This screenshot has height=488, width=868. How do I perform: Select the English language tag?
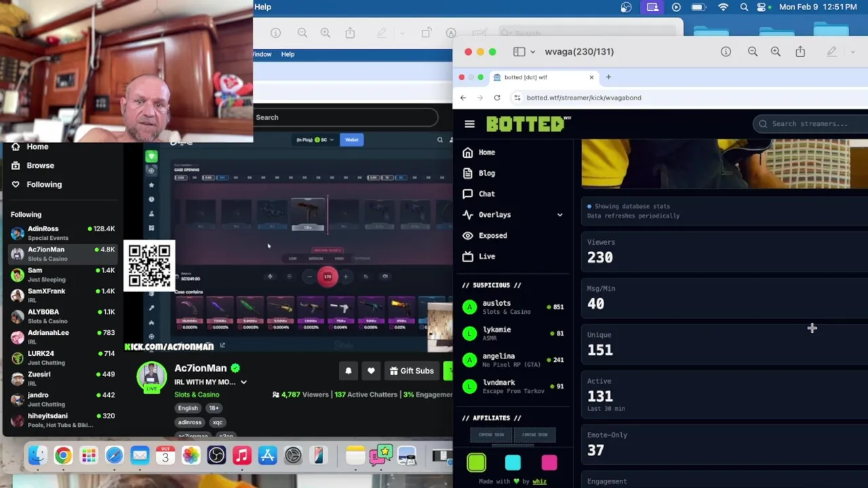pos(188,408)
